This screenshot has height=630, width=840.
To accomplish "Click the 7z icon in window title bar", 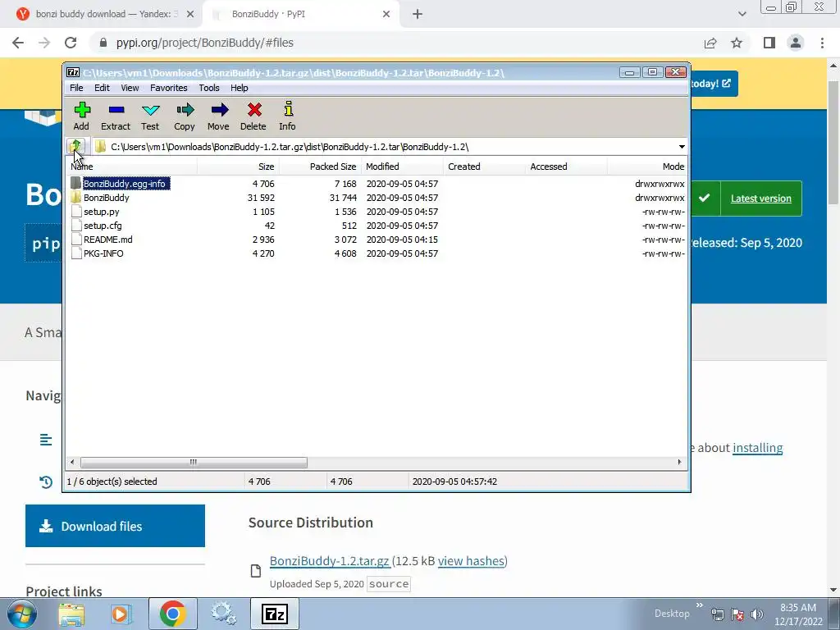I will 73,72.
